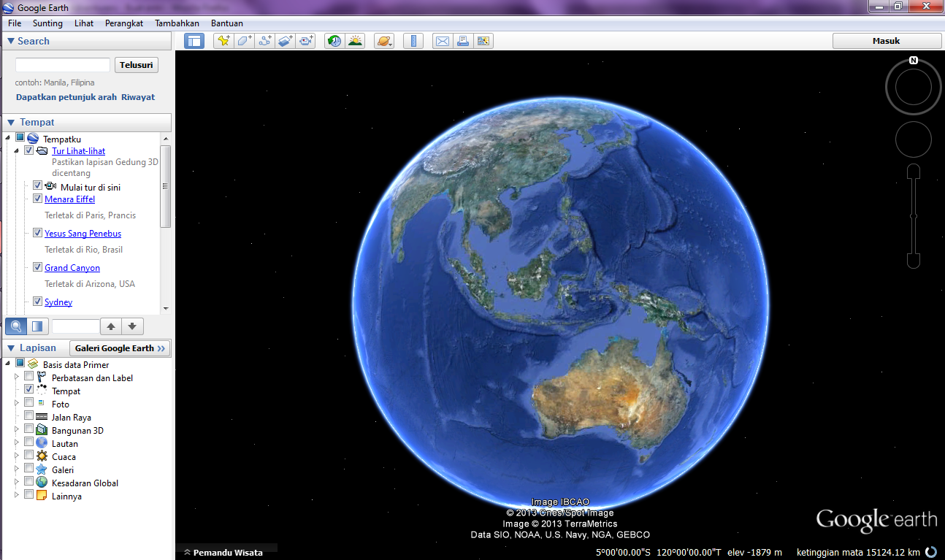
Task: Click Dapatkan petunjuk arah link
Action: click(66, 97)
